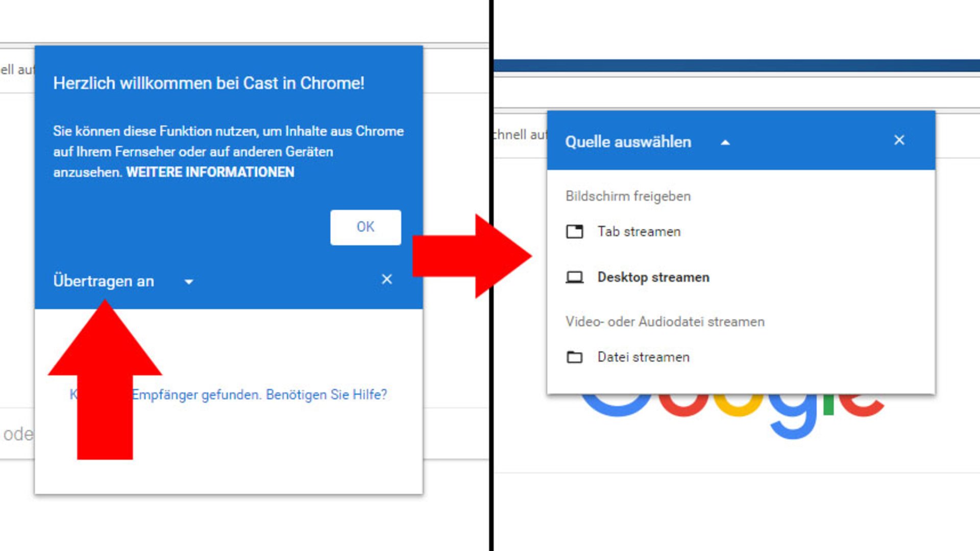Click the Quelle auswählen title text
Image resolution: width=980 pixels, height=551 pixels.
[x=628, y=142]
